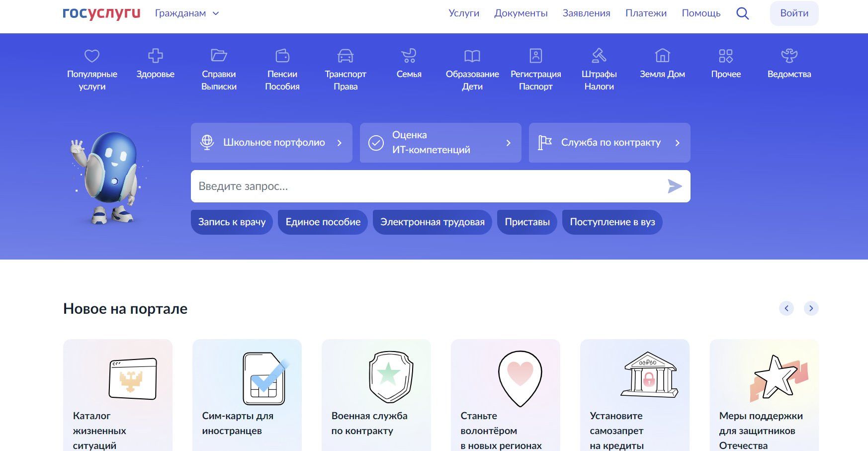Open shield with star illustration card
The image size is (868, 451).
(391, 376)
